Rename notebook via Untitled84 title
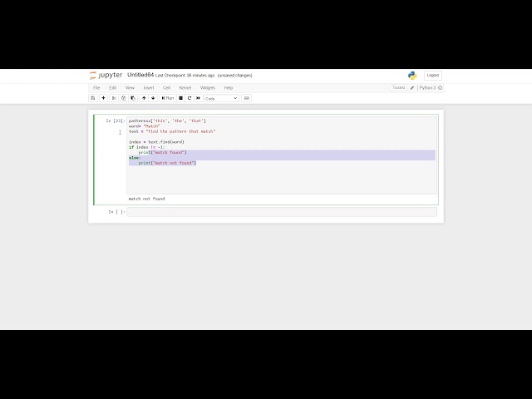This screenshot has height=399, width=532. click(x=140, y=75)
